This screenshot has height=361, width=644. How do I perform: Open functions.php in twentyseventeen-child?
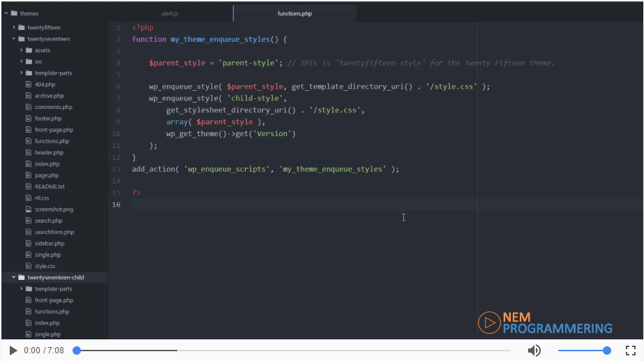pos(52,311)
